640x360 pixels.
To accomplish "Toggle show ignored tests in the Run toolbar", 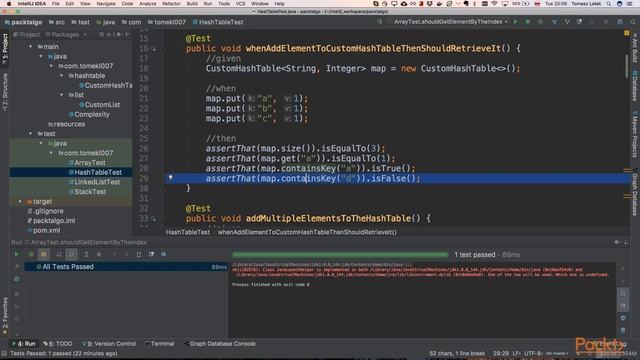I will point(44,254).
